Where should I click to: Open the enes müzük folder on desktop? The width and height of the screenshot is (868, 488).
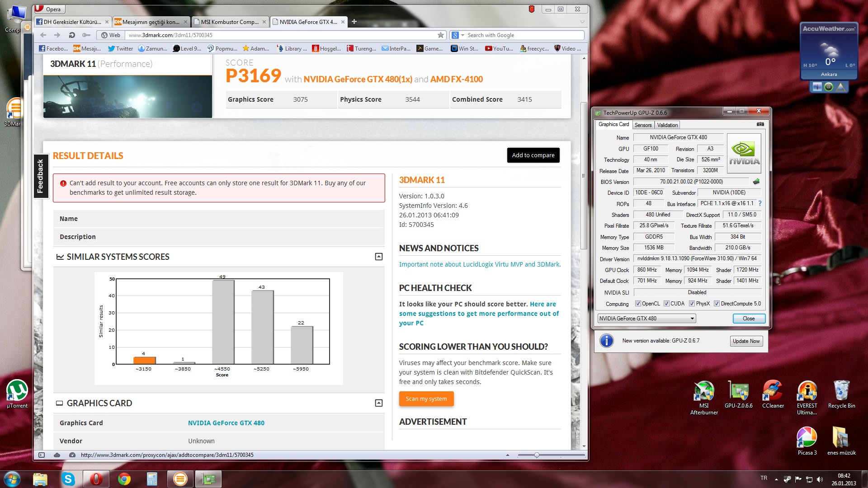[x=841, y=441]
